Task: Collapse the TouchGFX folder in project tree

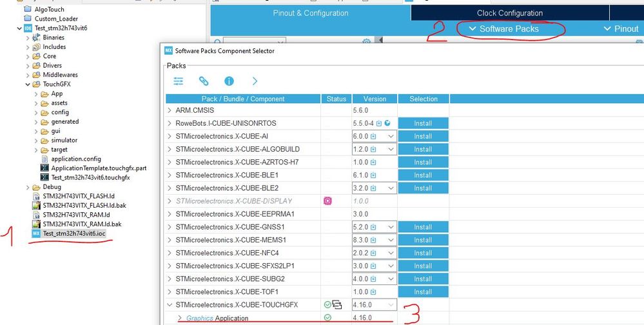Action: click(x=28, y=84)
